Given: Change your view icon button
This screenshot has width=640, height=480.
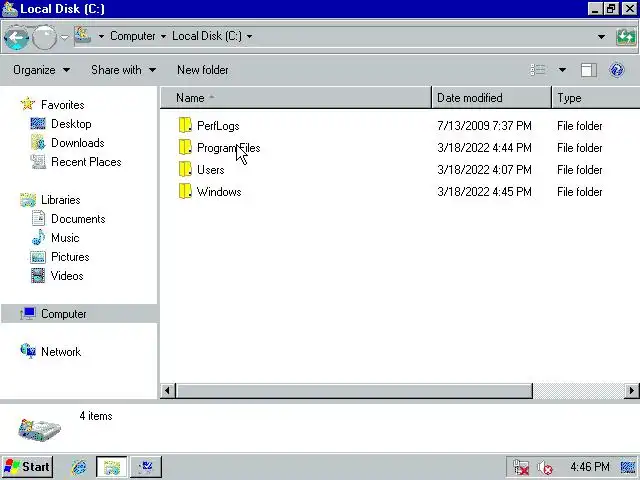Looking at the screenshot, I should 538,70.
